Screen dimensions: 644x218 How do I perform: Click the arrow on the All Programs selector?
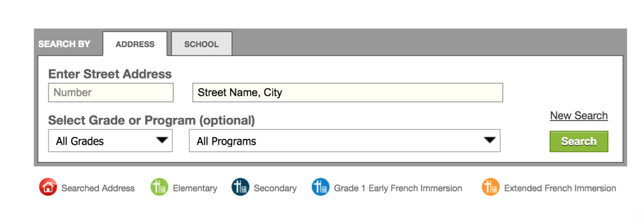tap(490, 141)
